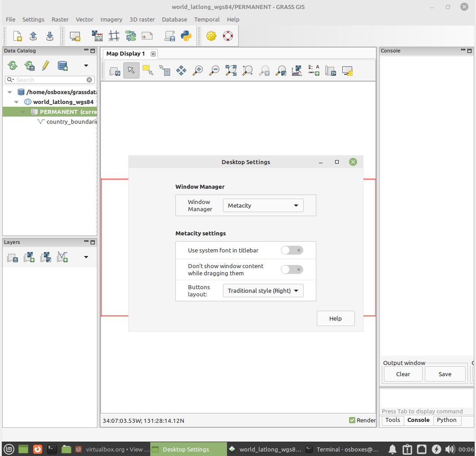This screenshot has height=456, width=476.
Task: Add map elements overlay icon
Action: [x=314, y=70]
